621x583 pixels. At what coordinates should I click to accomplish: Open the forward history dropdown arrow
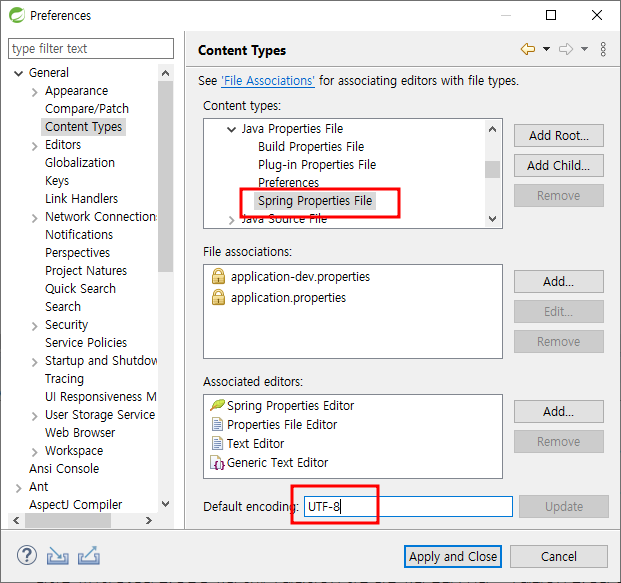pos(584,49)
